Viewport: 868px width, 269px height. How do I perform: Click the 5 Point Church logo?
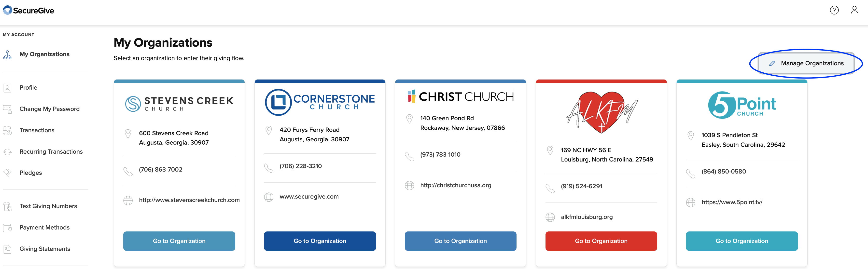click(x=742, y=105)
